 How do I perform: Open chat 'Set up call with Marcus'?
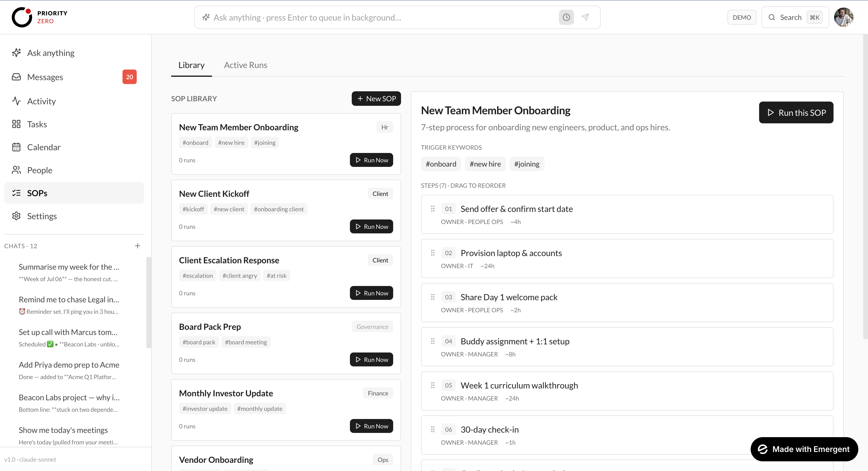pos(69,338)
